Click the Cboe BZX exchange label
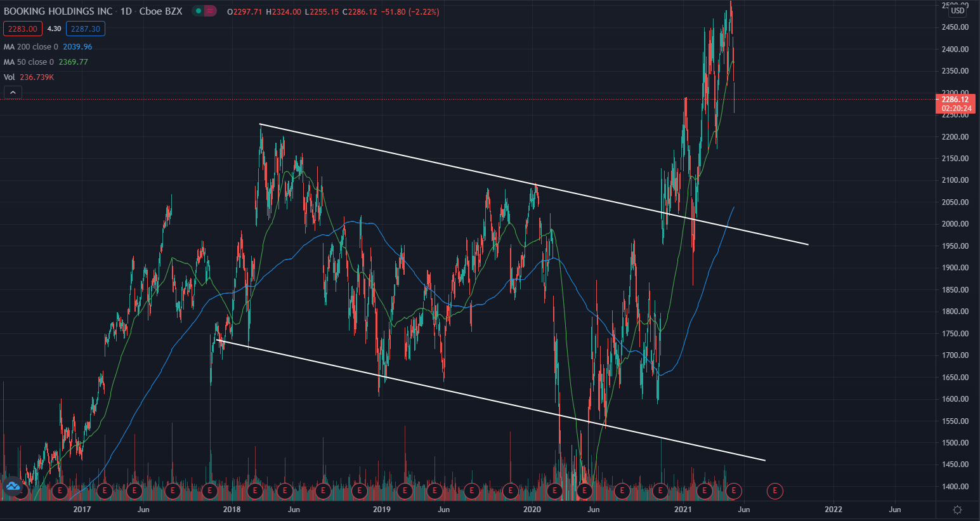Image resolution: width=980 pixels, height=521 pixels. click(160, 11)
